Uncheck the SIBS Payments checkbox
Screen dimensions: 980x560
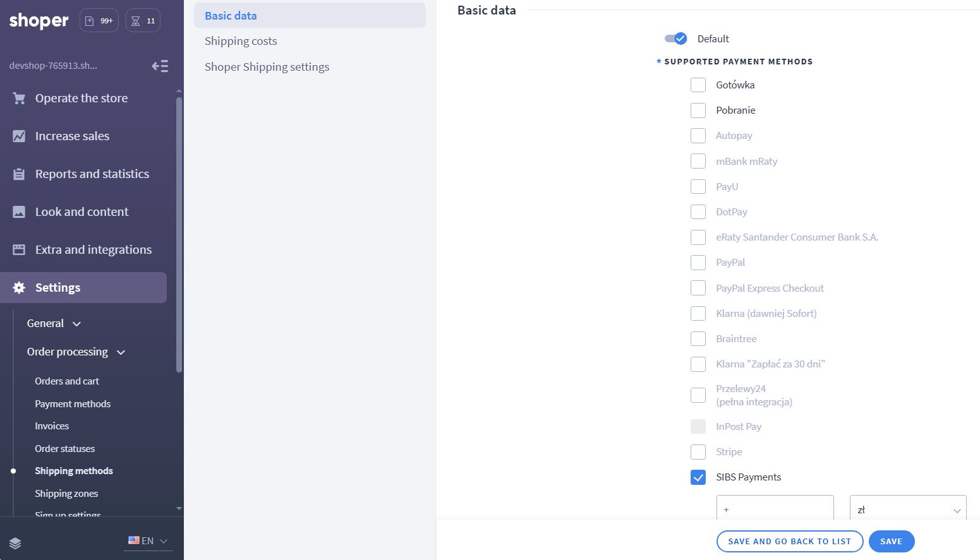tap(698, 477)
